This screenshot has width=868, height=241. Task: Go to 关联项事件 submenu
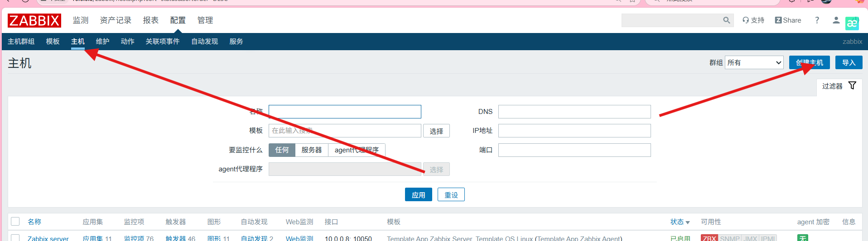(163, 42)
